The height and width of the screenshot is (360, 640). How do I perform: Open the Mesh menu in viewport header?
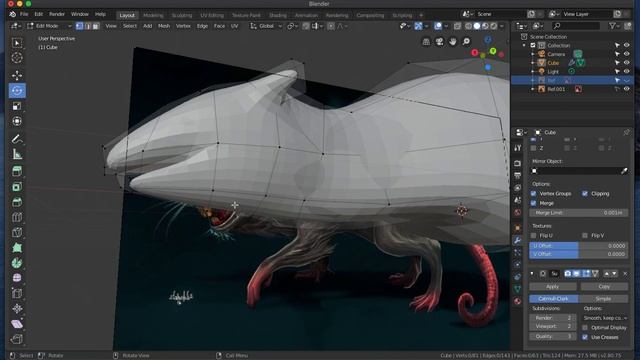coord(164,26)
